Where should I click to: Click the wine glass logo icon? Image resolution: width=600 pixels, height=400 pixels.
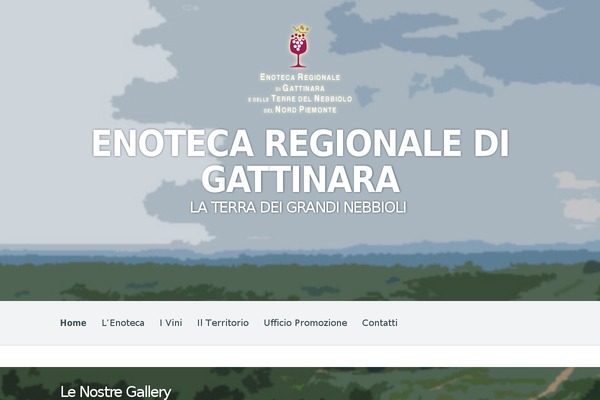299,47
